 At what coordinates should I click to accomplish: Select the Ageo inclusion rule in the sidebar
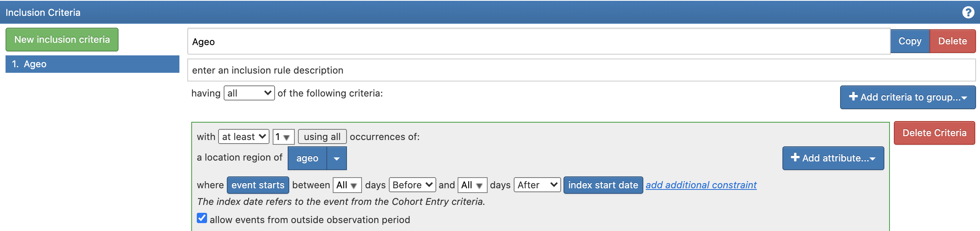92,64
